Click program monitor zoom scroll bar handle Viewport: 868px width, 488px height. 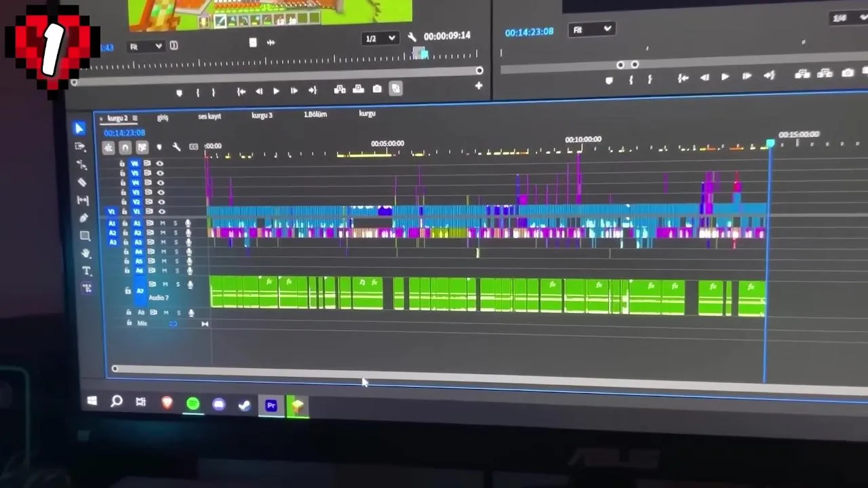[x=627, y=65]
